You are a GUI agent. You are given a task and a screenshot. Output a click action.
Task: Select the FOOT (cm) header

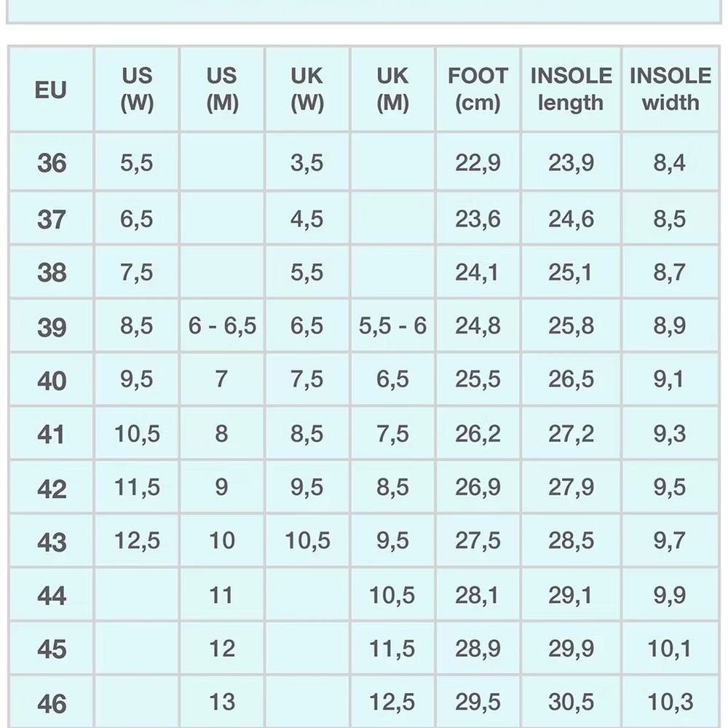pos(478,89)
